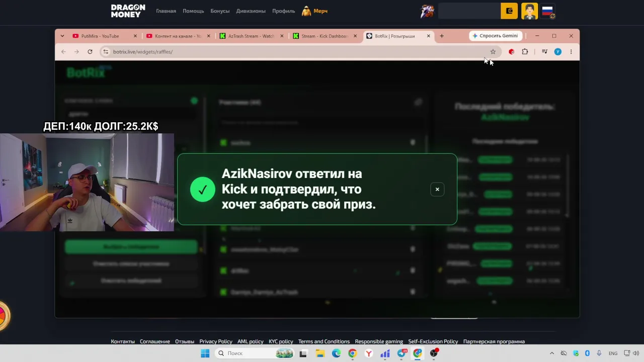Image resolution: width=644 pixels, height=362 pixels.
Task: Show hidden system tray icons
Action: 552,353
